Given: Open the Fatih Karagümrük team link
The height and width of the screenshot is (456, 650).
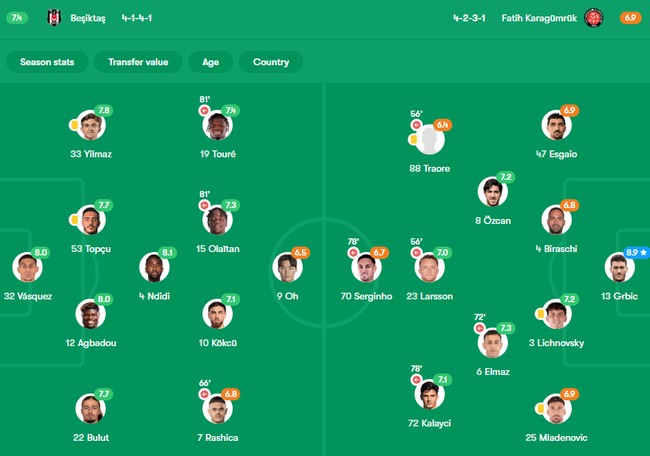Looking at the screenshot, I should point(539,18).
